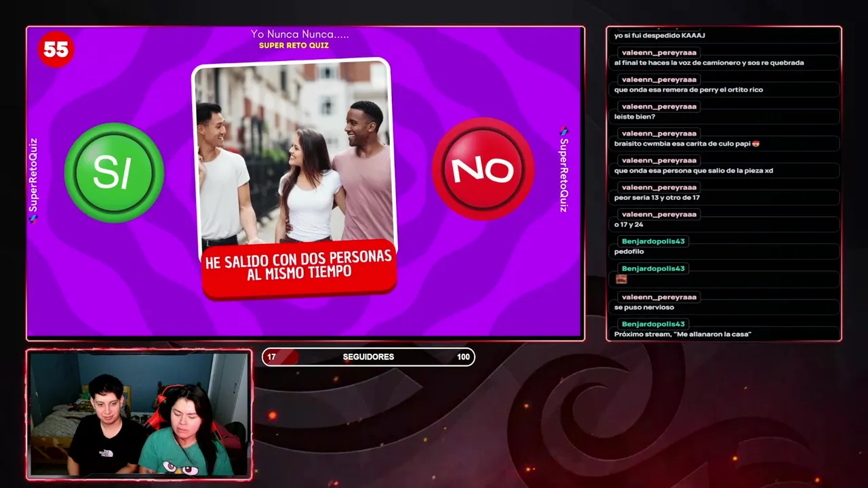
Task: Click the webcam feed of two streamers
Action: (x=139, y=414)
